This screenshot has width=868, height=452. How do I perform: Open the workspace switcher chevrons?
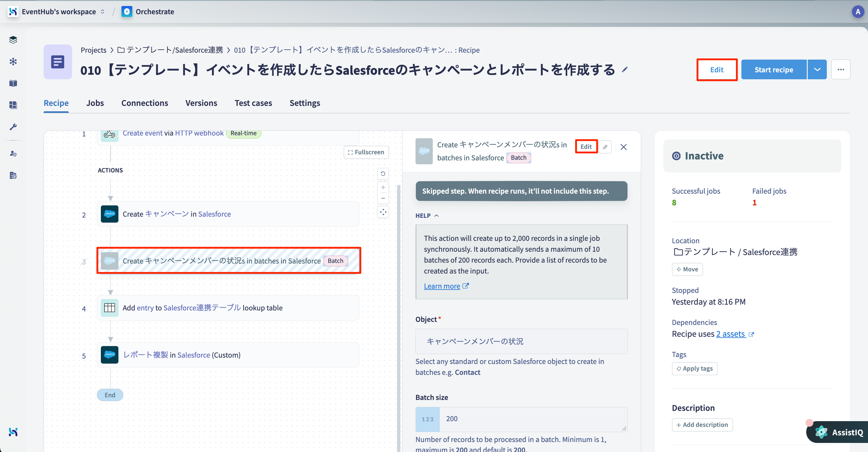[x=102, y=11]
